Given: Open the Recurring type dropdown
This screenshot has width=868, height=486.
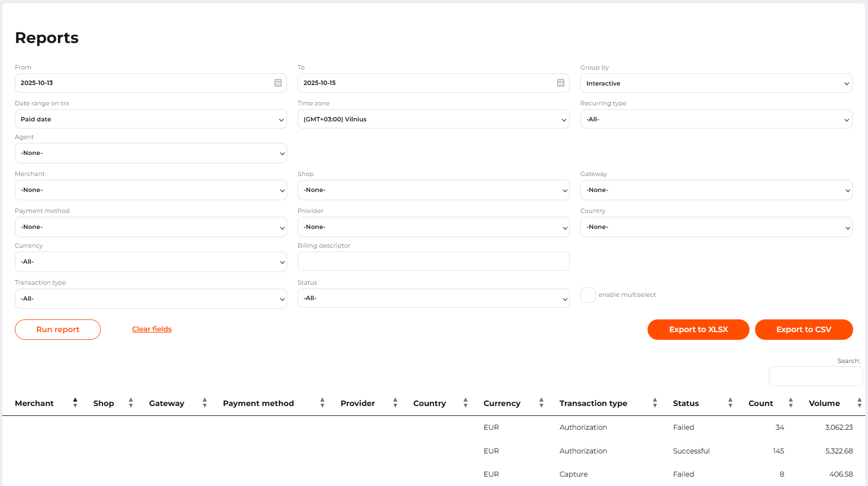Looking at the screenshot, I should tap(716, 119).
